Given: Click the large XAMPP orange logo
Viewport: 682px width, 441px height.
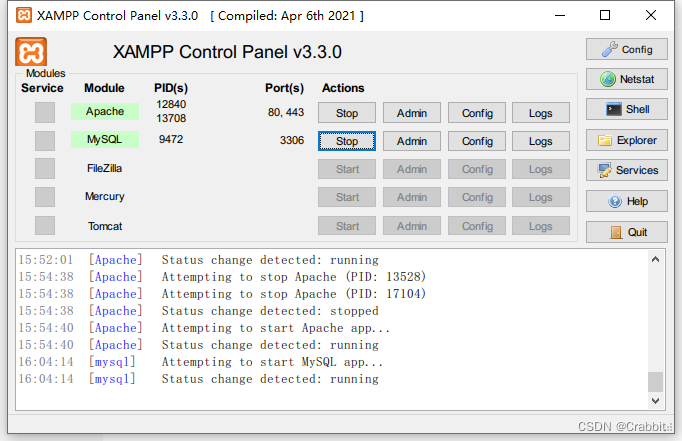Looking at the screenshot, I should tap(31, 52).
